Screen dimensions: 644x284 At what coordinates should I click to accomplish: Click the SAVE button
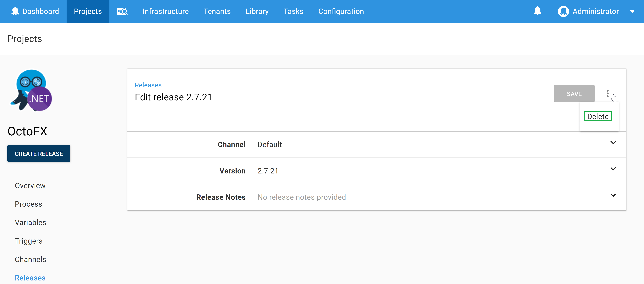pyautogui.click(x=574, y=93)
